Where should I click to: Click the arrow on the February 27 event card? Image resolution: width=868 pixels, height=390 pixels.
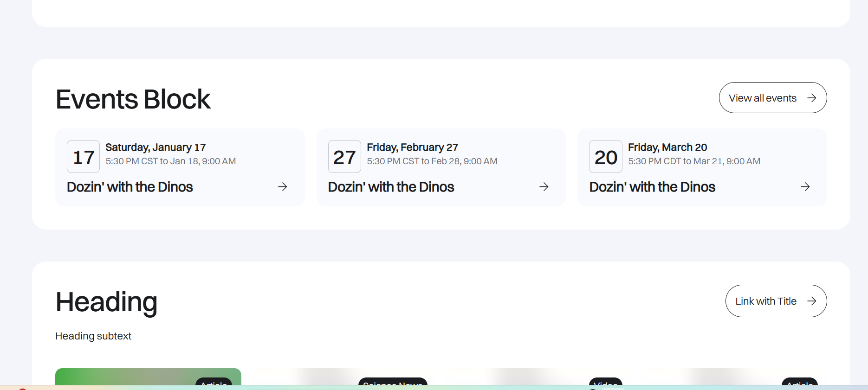click(x=544, y=187)
